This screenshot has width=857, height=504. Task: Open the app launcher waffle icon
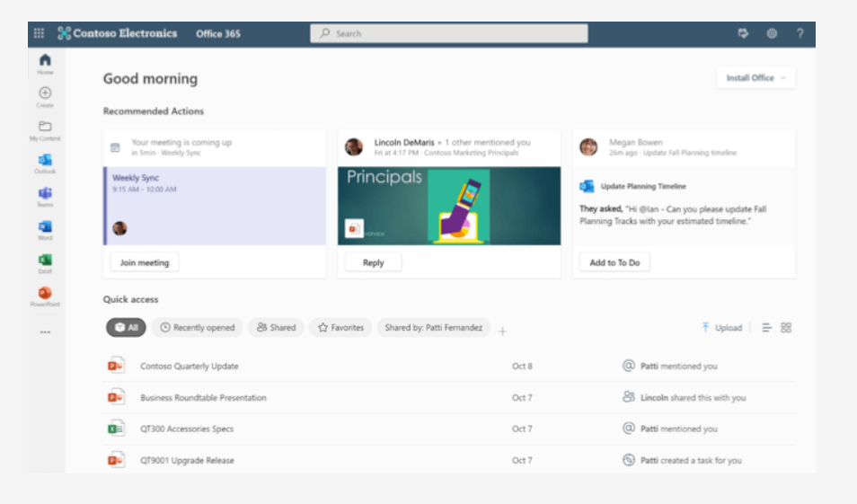coord(39,33)
